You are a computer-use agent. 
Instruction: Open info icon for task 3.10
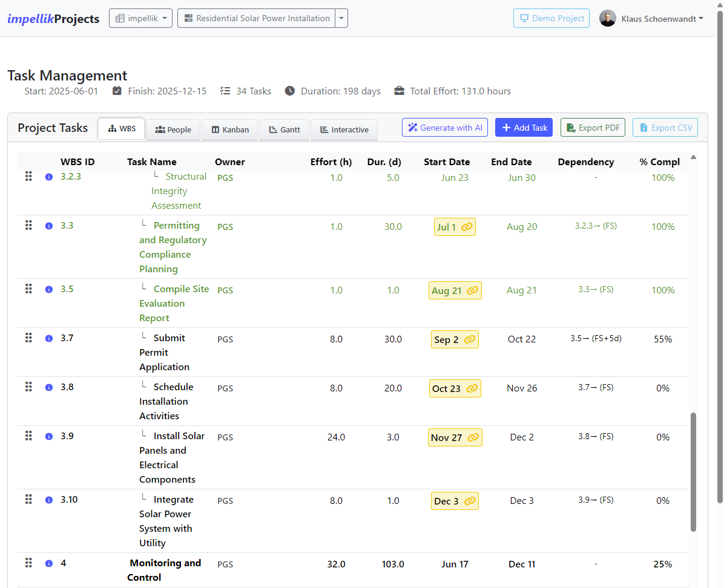[x=49, y=500]
